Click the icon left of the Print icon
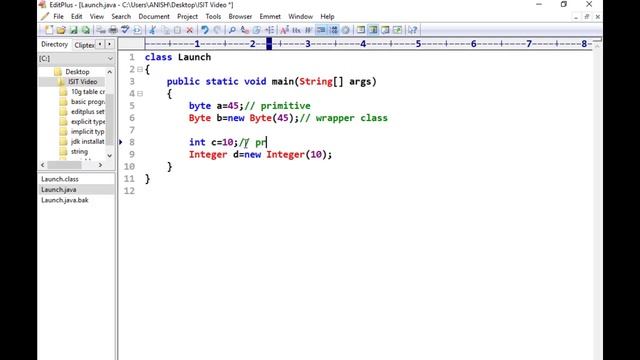The image size is (640, 360). coord(101,30)
